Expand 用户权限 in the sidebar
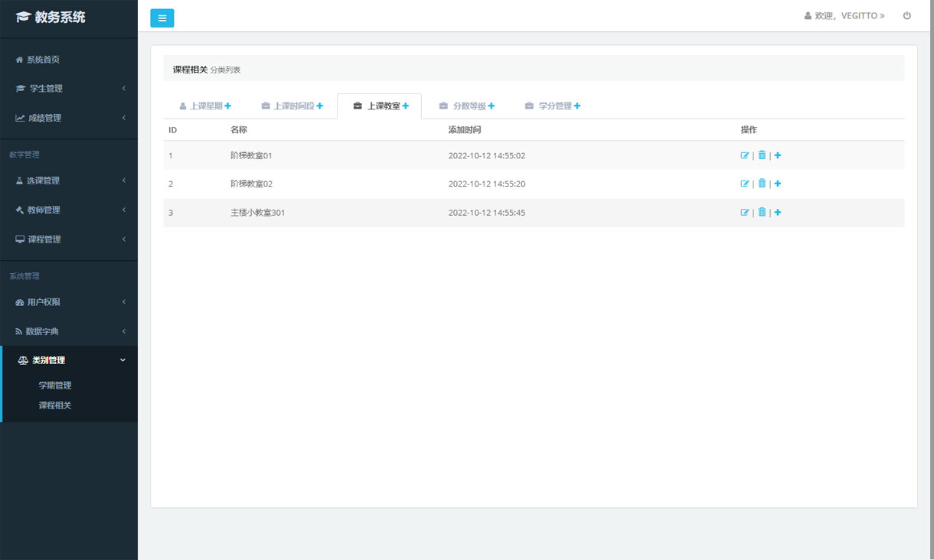 point(69,302)
